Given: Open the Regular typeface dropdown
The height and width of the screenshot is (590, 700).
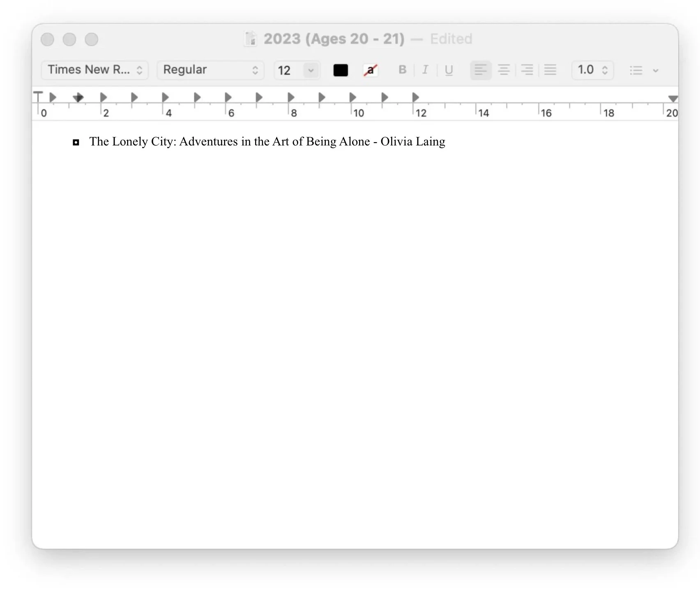Looking at the screenshot, I should (210, 70).
